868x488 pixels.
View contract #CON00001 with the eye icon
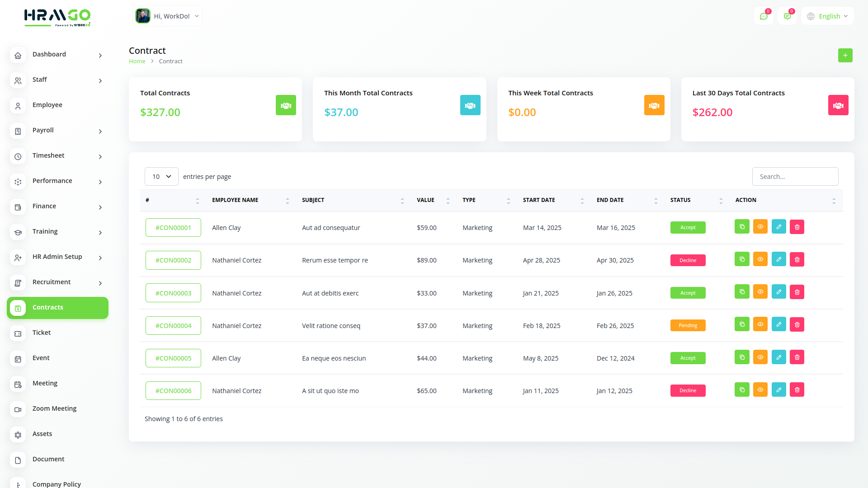pos(760,227)
